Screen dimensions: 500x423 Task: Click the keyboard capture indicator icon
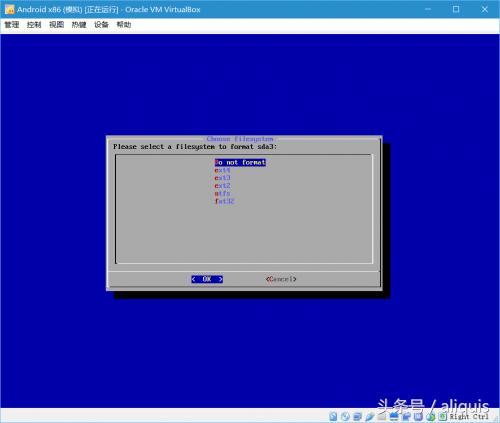pos(442,416)
